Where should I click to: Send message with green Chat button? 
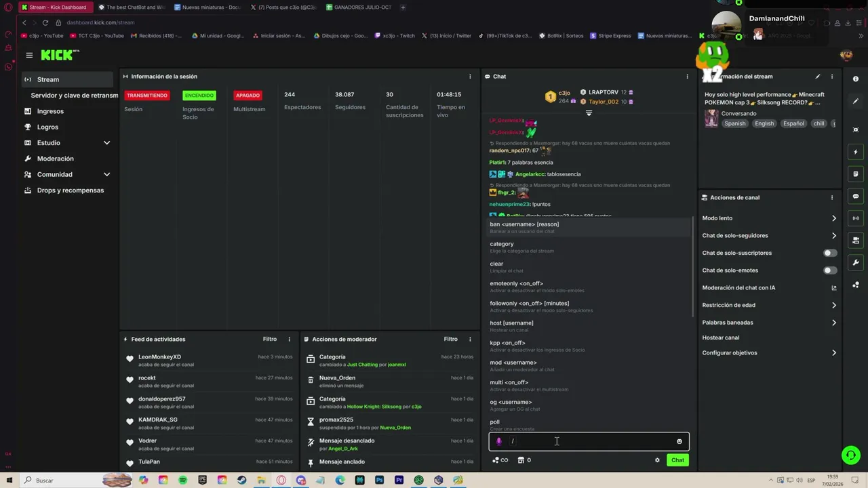coord(677,460)
